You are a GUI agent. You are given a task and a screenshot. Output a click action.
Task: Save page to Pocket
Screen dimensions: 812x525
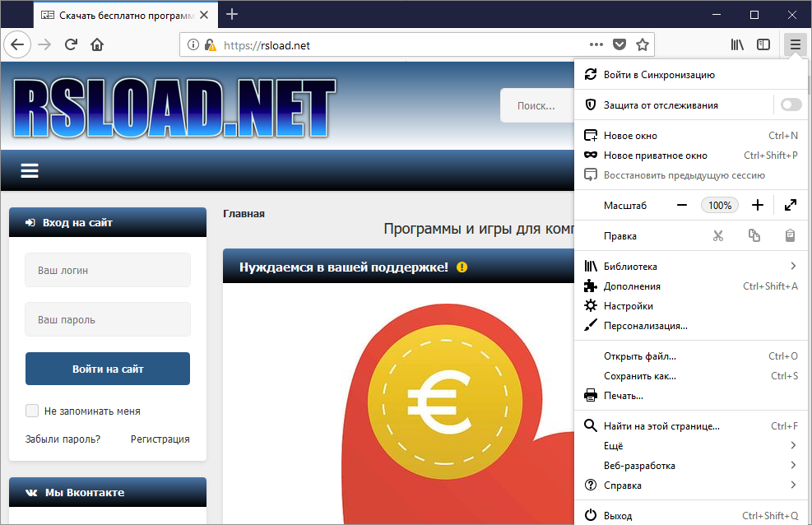pyautogui.click(x=619, y=44)
